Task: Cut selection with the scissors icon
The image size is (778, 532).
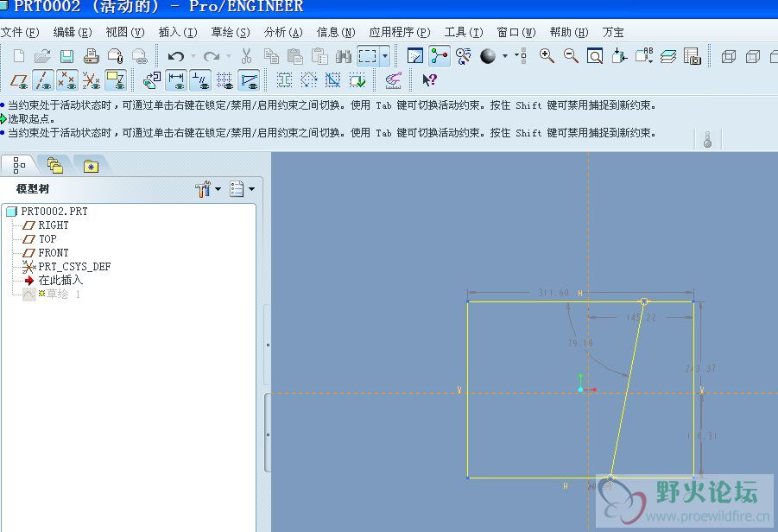Action: [x=246, y=55]
